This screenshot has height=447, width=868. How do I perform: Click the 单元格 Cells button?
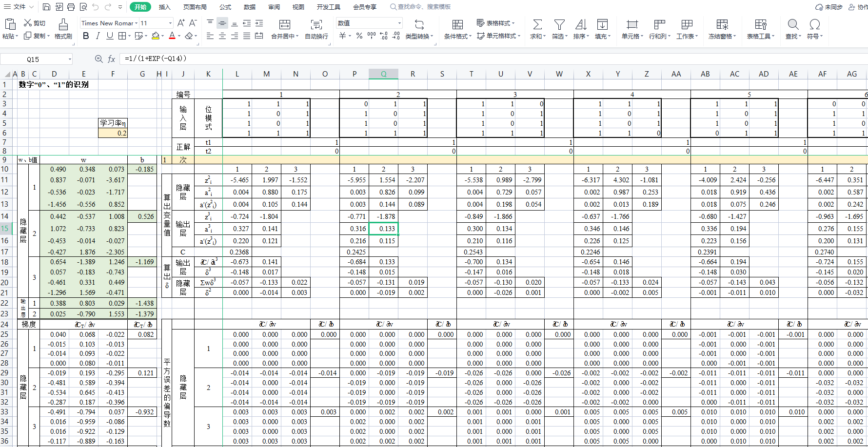coord(632,30)
